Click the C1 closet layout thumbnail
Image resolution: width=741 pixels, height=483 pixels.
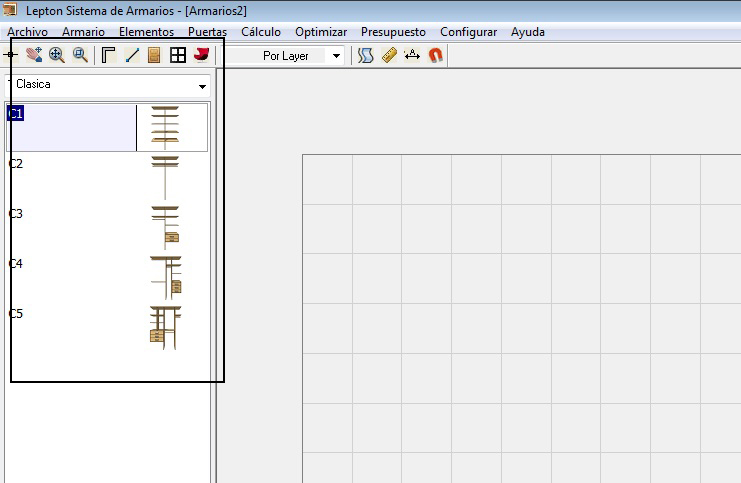(x=165, y=127)
